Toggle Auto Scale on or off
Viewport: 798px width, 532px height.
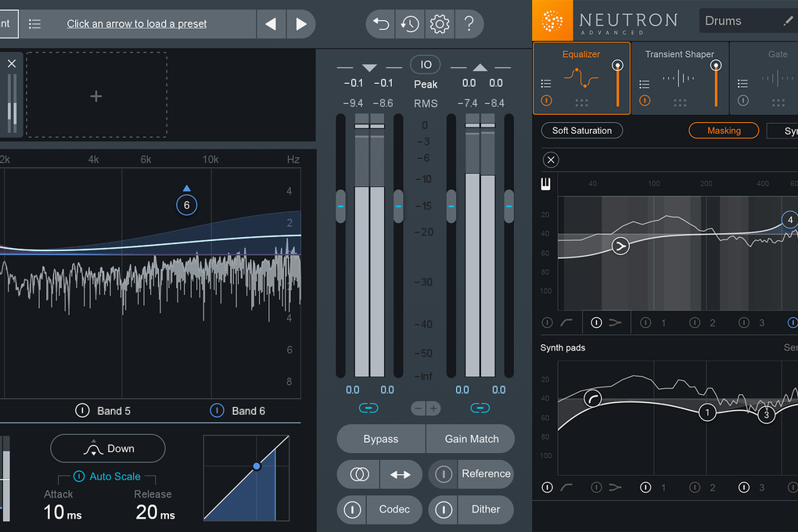point(79,476)
